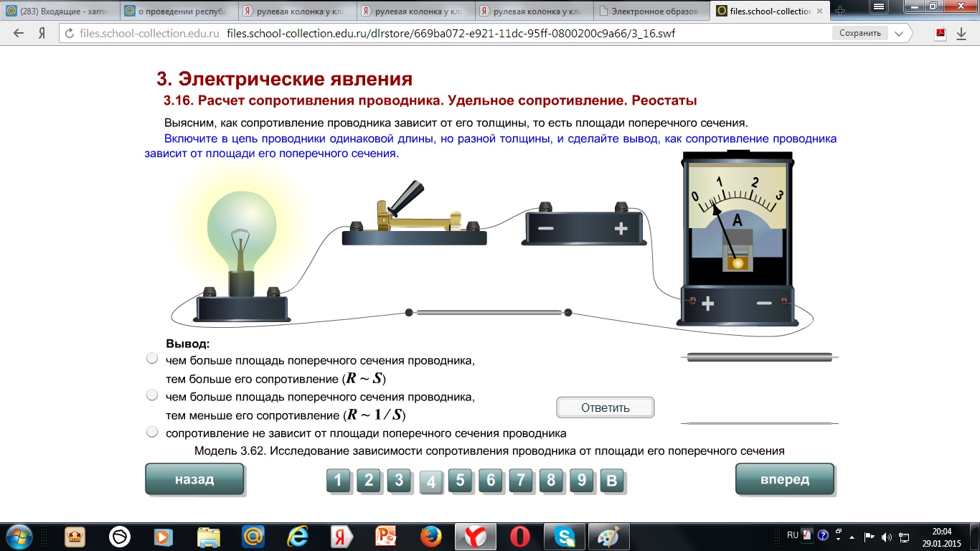Open new tab with plus button
Screen dimensions: 980x551
[x=840, y=11]
